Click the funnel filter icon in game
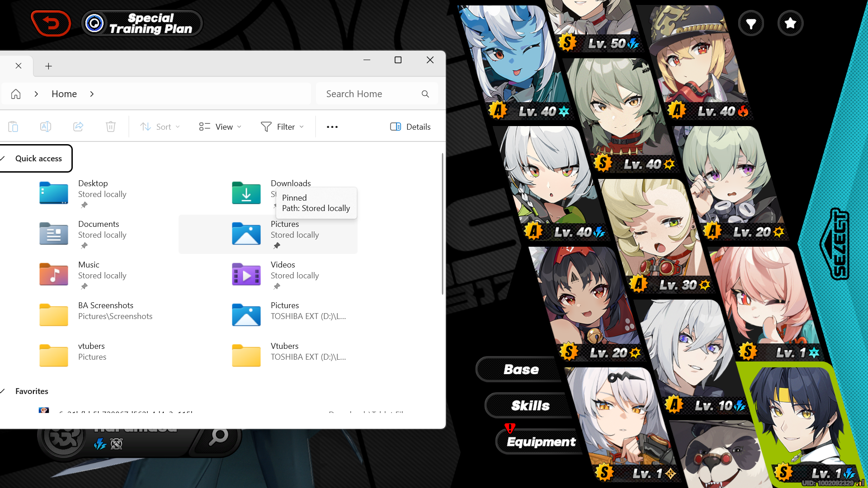868x488 pixels. click(x=751, y=23)
